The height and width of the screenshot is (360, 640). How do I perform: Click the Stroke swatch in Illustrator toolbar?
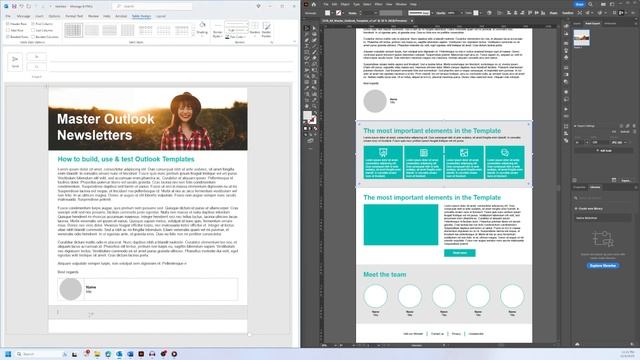click(x=312, y=120)
